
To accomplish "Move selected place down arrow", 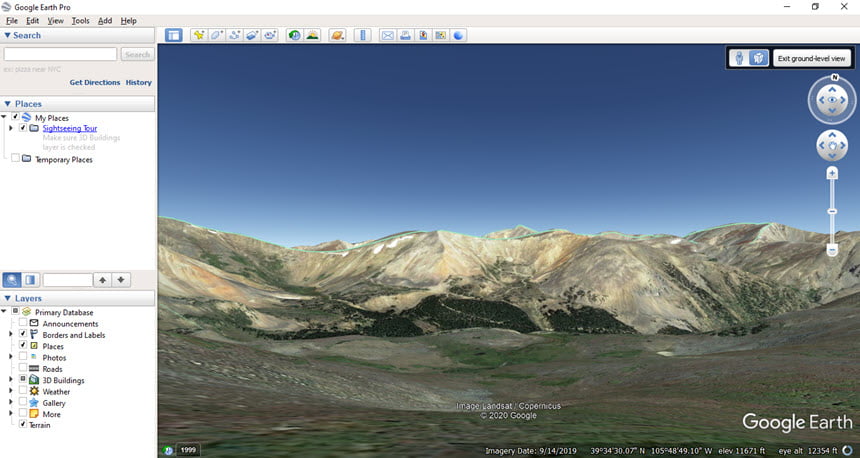I will click(x=121, y=280).
